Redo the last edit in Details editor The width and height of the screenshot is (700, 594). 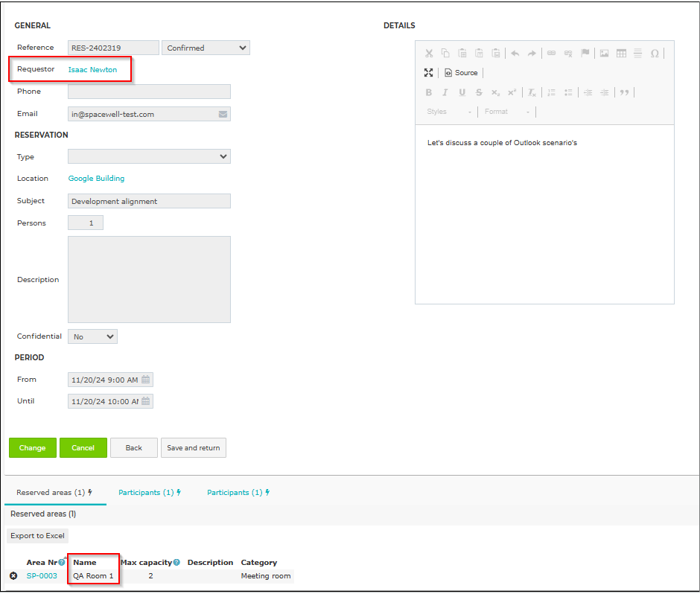(x=532, y=54)
